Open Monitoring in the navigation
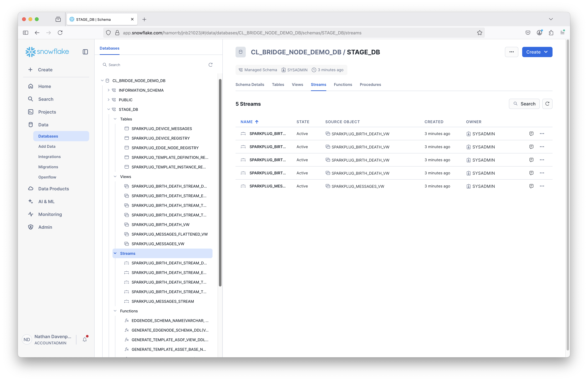 (50, 214)
